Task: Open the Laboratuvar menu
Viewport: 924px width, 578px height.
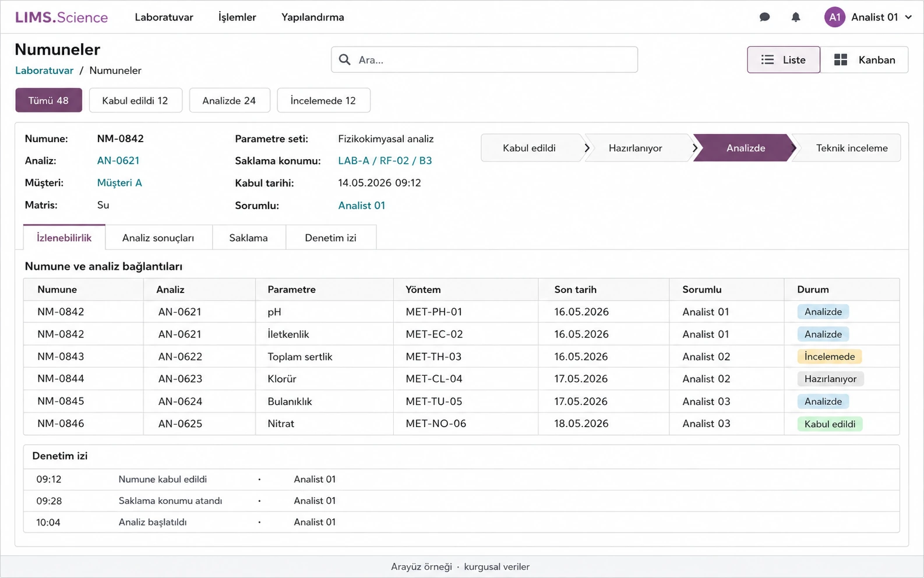Action: point(164,17)
